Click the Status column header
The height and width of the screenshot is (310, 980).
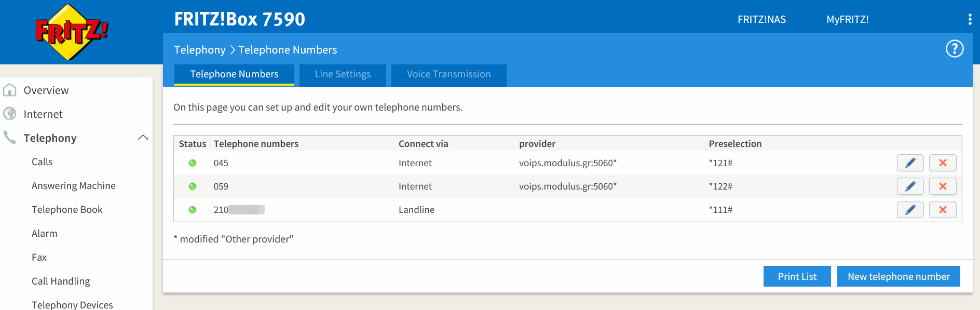click(x=192, y=144)
